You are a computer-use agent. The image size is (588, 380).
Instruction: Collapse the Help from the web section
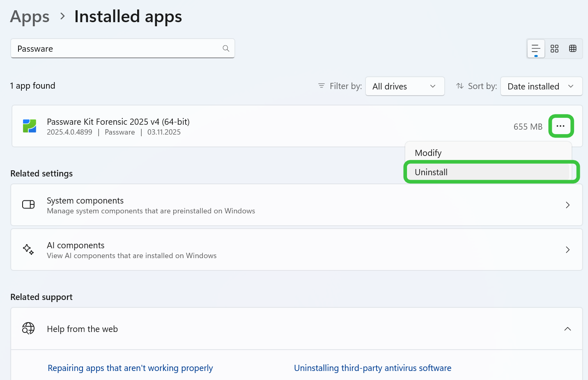[567, 329]
